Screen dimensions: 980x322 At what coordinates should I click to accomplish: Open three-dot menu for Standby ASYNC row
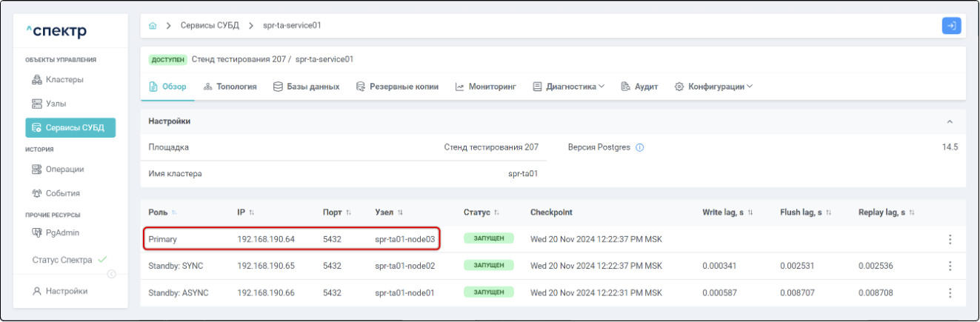[x=950, y=293]
